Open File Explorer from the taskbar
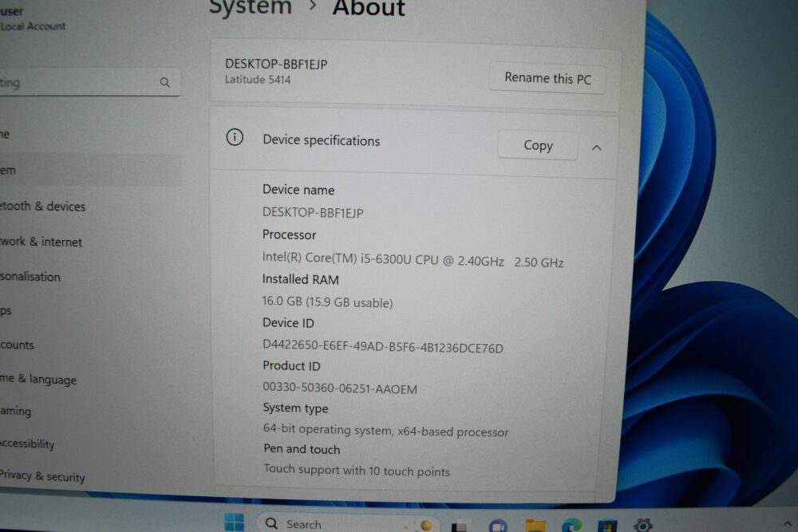The image size is (798, 532). pyautogui.click(x=535, y=526)
